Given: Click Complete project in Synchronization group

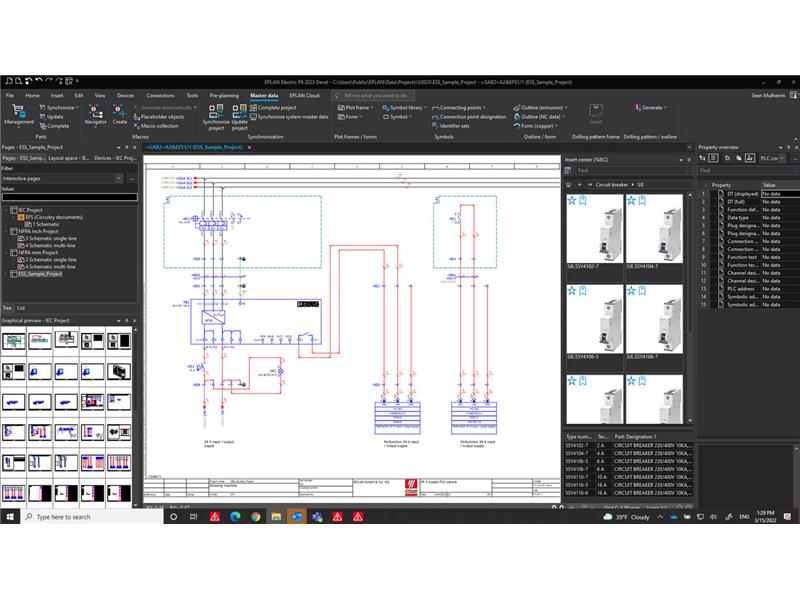Looking at the screenshot, I should (x=273, y=108).
